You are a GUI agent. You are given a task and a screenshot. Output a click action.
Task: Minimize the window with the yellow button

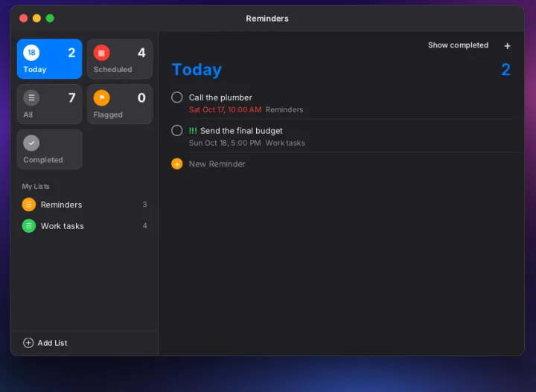coord(36,18)
